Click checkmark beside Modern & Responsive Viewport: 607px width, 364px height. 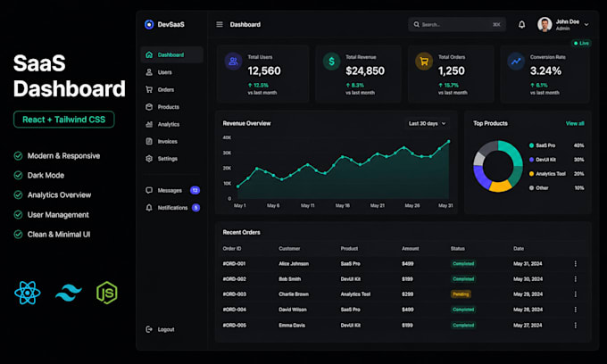click(x=18, y=156)
